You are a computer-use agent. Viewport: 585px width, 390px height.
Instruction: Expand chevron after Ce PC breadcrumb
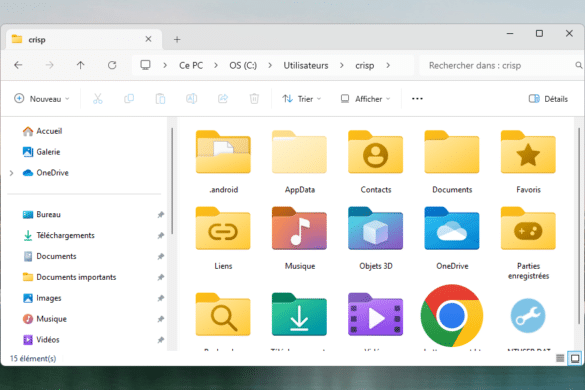(216, 65)
